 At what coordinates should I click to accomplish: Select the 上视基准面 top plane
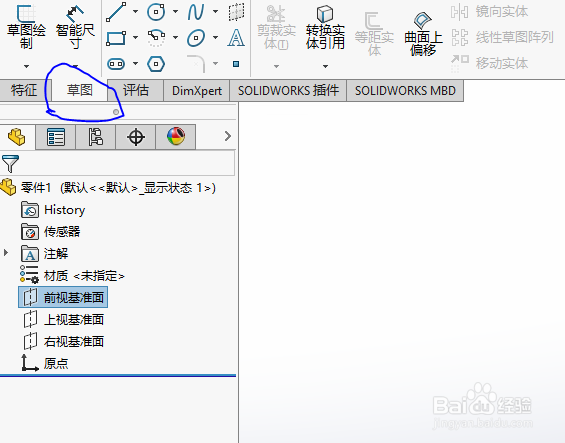click(64, 320)
